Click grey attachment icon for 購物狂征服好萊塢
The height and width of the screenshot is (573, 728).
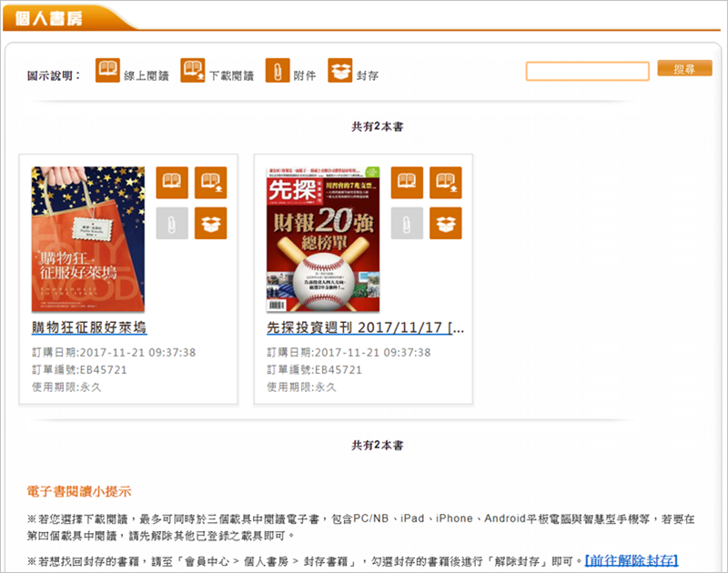click(172, 223)
